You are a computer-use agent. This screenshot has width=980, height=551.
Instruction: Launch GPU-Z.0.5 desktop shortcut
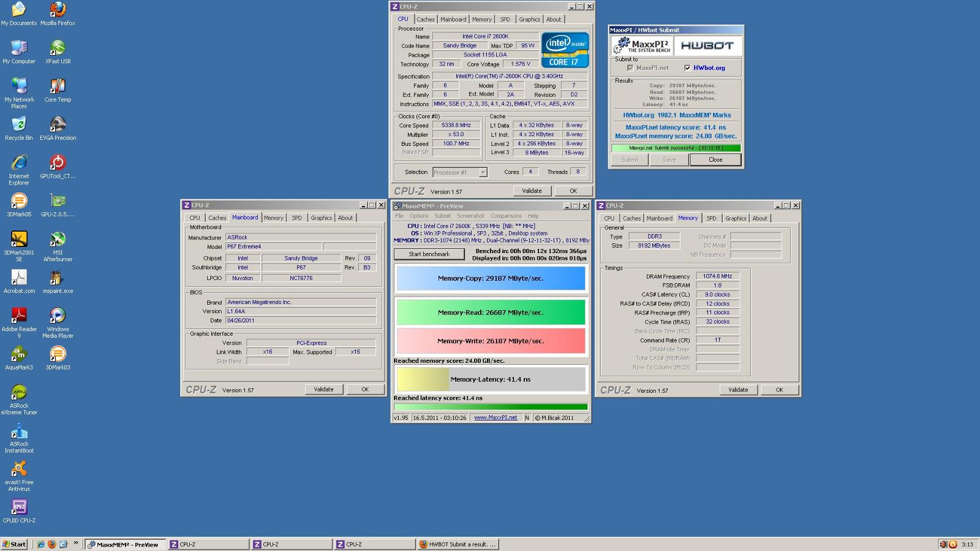[58, 205]
